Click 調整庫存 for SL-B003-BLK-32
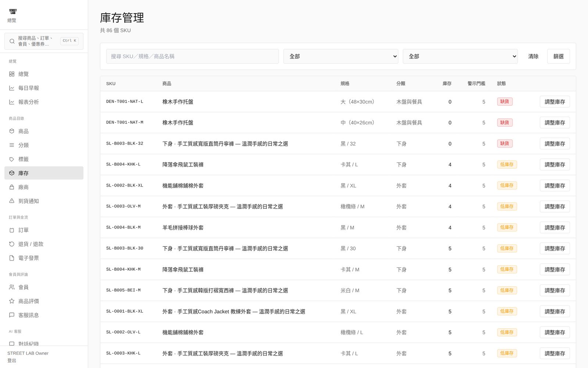The width and height of the screenshot is (588, 368). (x=555, y=144)
